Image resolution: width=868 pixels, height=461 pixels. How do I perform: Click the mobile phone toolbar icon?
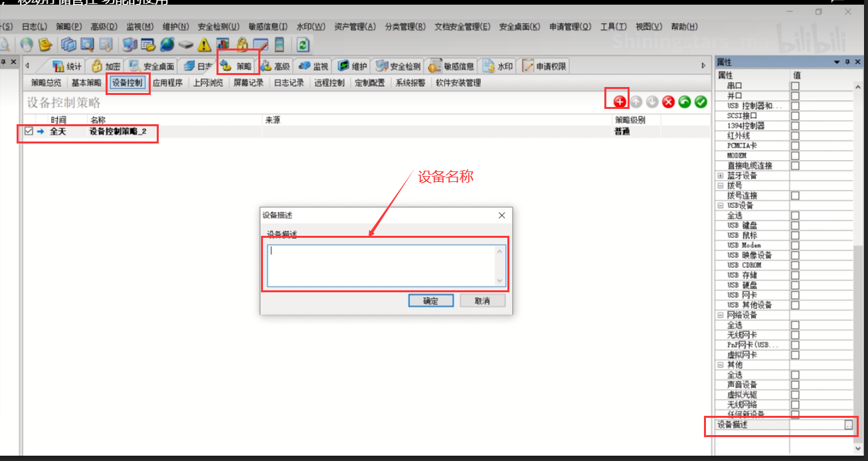point(280,45)
